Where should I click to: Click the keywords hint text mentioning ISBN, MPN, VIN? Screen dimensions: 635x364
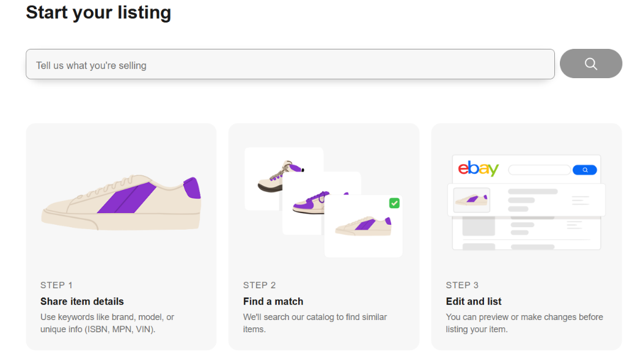coord(107,323)
